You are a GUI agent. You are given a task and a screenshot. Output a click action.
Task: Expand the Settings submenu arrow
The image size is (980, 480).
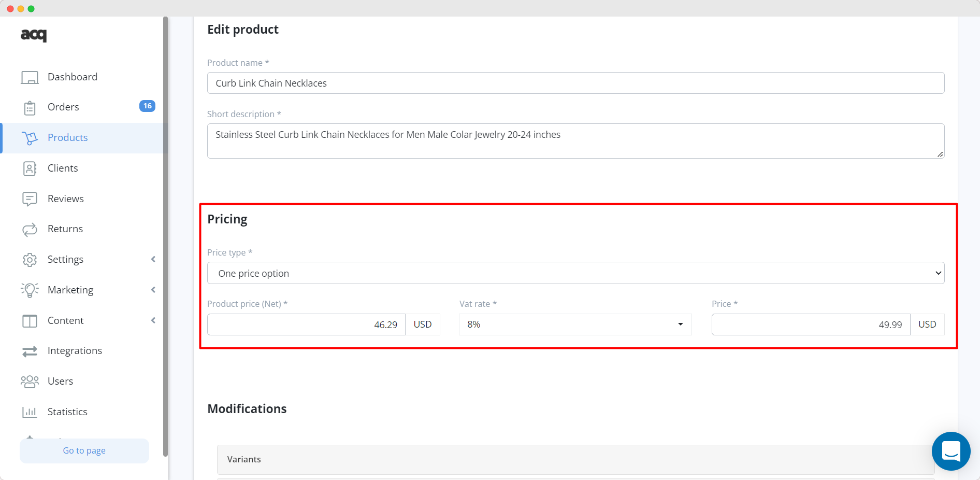(x=153, y=259)
